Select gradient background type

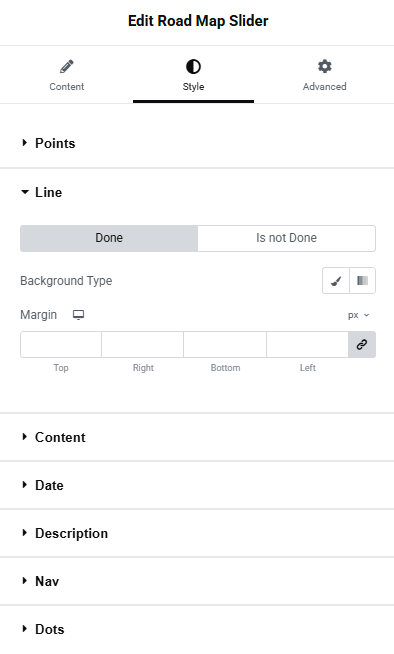362,281
